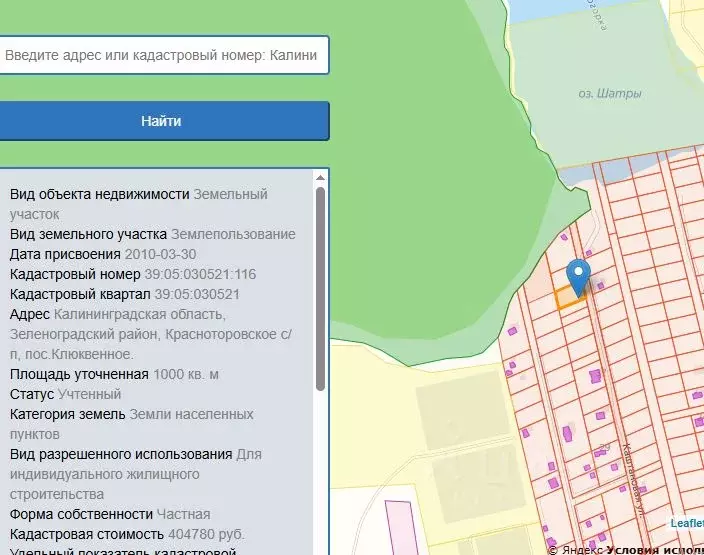Click the Вид объекта недвижимости label

(x=99, y=194)
